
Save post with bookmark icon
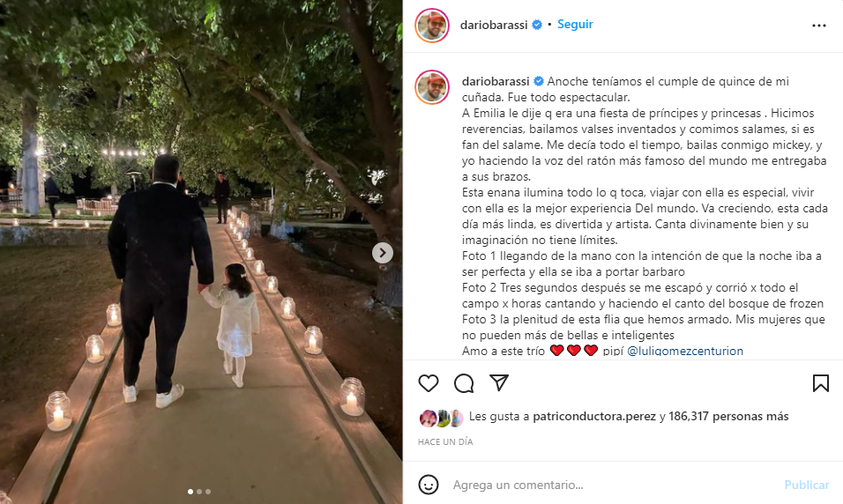(x=820, y=383)
